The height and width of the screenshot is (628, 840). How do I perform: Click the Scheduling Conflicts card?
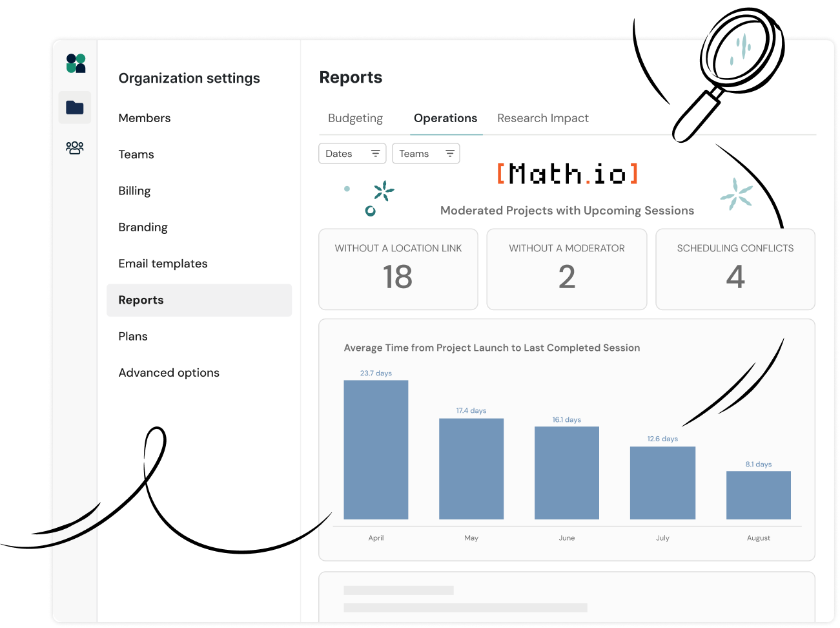735,269
